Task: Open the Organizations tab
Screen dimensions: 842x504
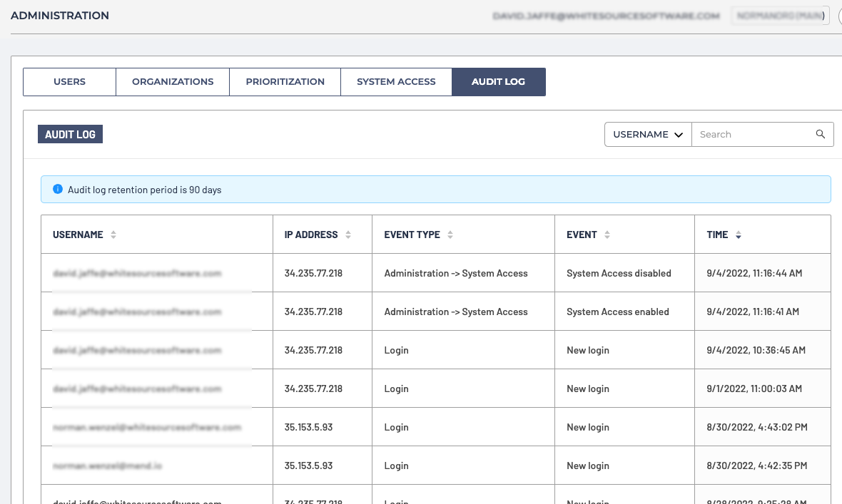Action: click(173, 82)
